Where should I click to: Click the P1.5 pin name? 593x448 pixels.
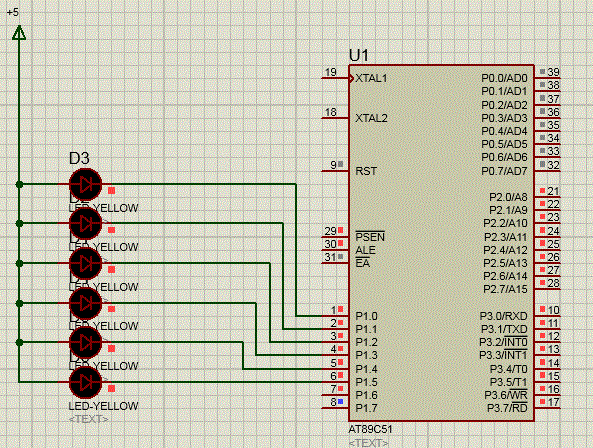[x=366, y=382]
